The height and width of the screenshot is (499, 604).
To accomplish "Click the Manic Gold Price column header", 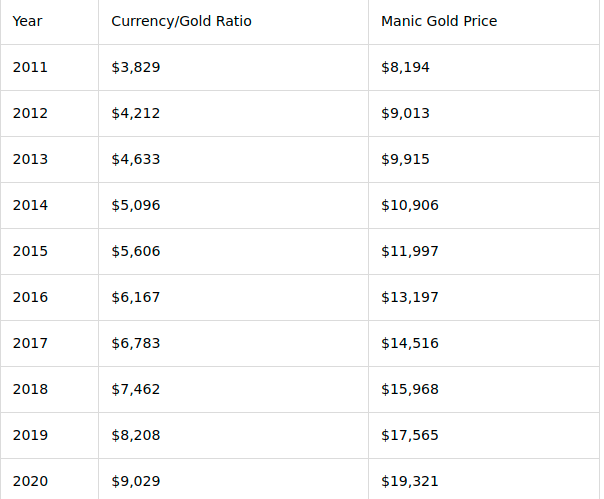I will 484,22.
